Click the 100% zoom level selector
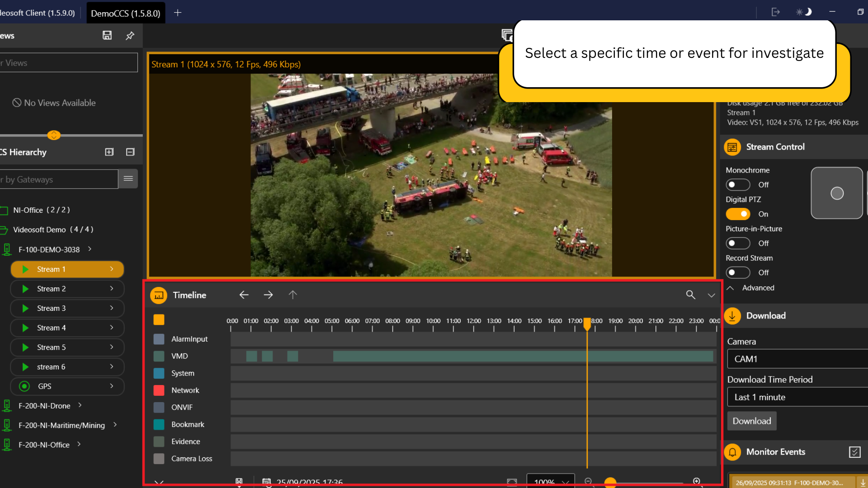This screenshot has width=868, height=488. click(550, 482)
